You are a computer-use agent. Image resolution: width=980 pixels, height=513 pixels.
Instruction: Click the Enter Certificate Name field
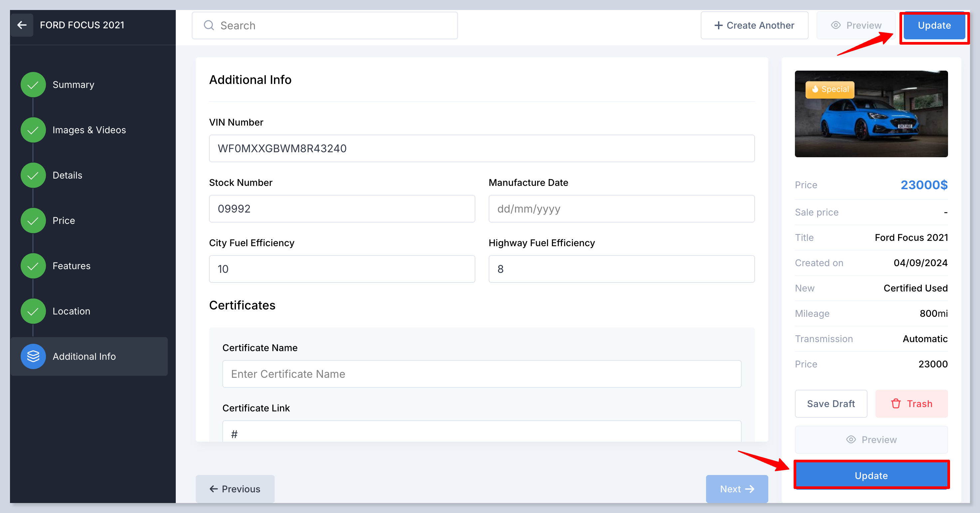pyautogui.click(x=481, y=374)
